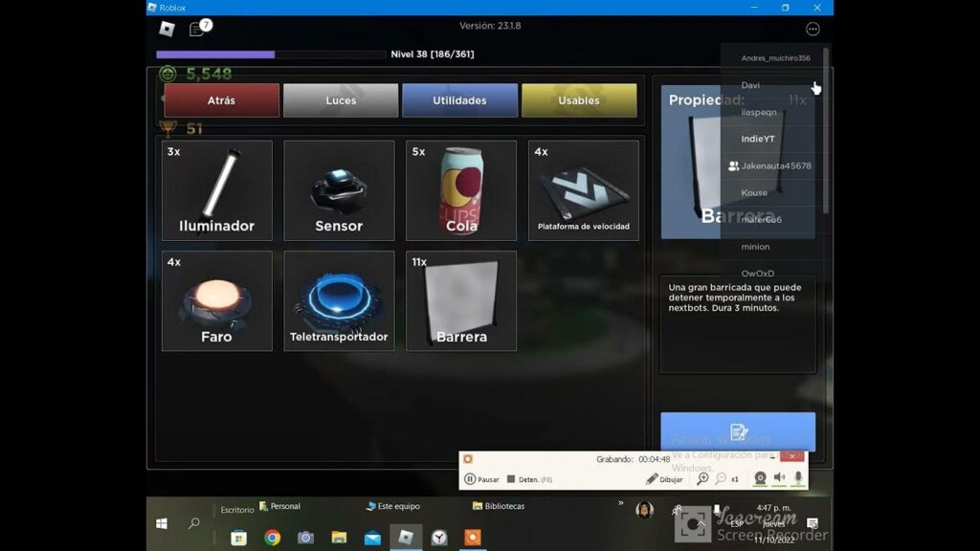Open File Explorer from taskbar

339,538
